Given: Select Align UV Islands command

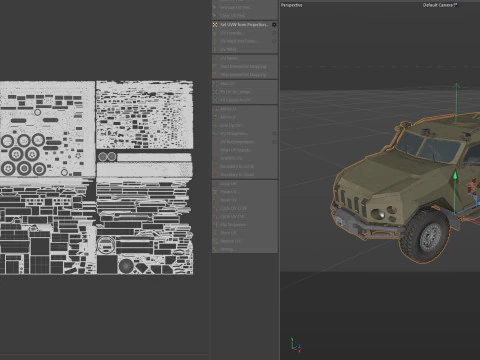Looking at the screenshot, I should point(245,150).
